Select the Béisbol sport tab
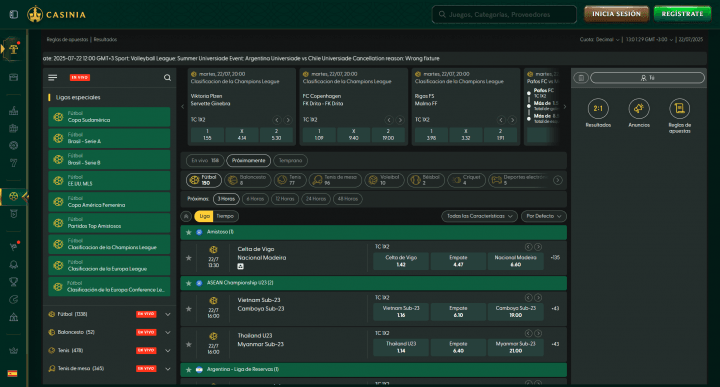Image resolution: width=720 pixels, height=387 pixels. point(426,180)
